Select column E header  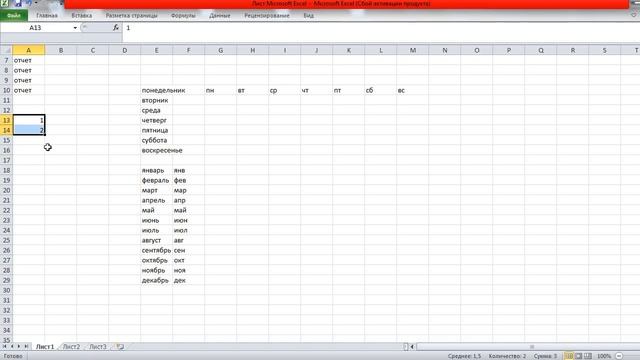(x=156, y=50)
